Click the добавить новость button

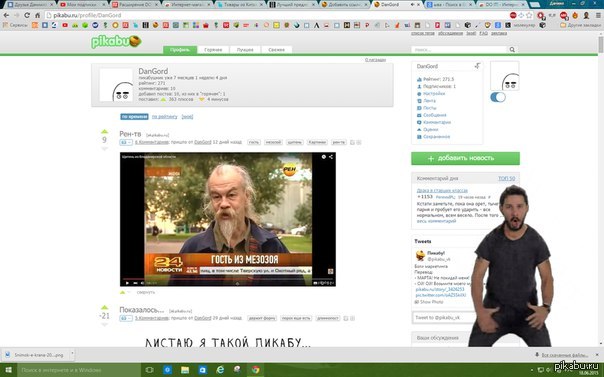point(465,158)
